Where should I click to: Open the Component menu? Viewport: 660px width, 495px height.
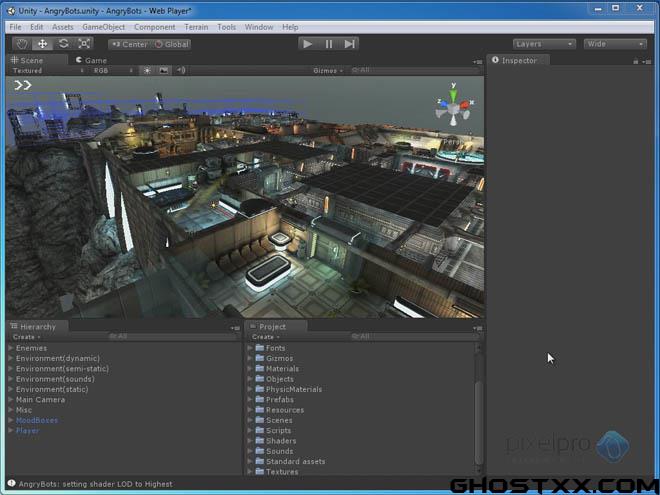click(154, 27)
